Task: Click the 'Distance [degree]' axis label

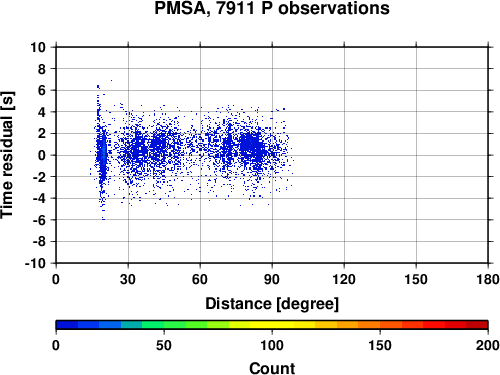Action: (x=272, y=304)
